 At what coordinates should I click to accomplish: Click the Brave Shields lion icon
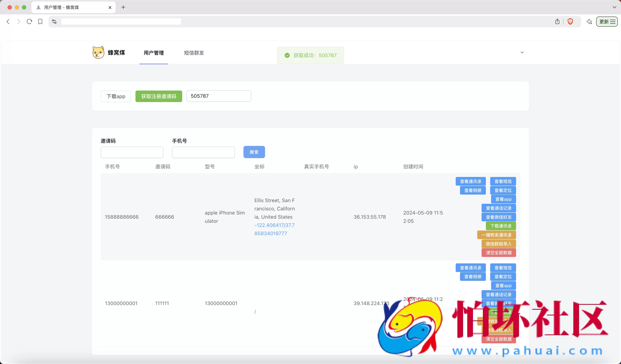click(570, 21)
